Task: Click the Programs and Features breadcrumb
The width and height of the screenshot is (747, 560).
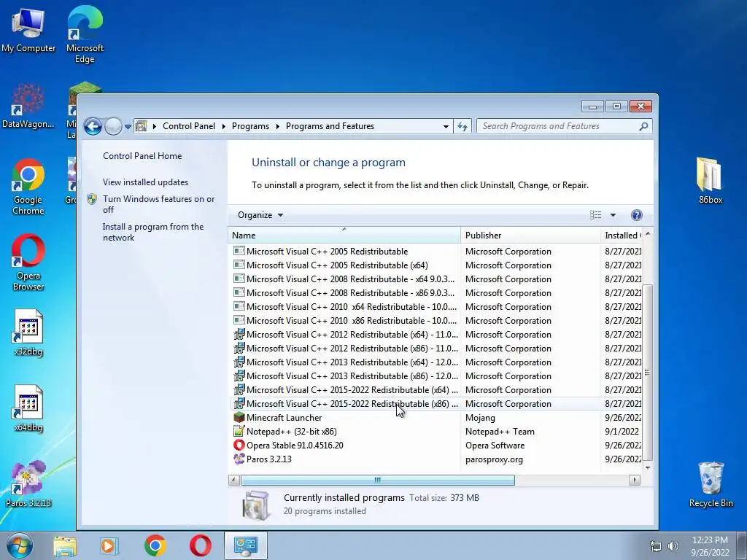Action: [x=330, y=126]
